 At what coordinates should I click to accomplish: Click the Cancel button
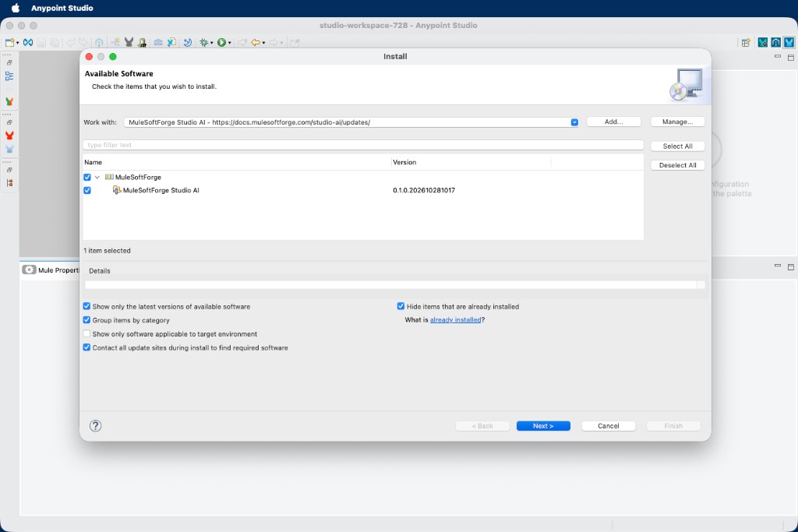(608, 426)
